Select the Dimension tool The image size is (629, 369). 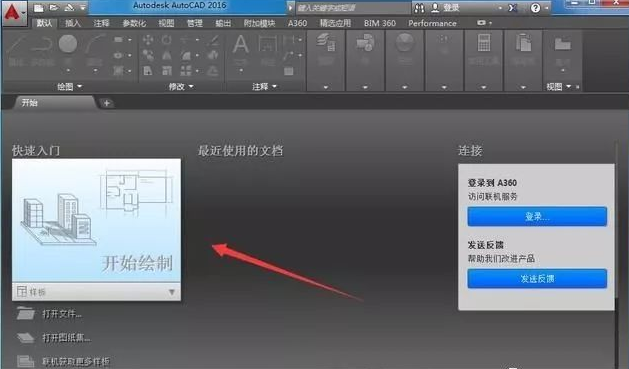[268, 44]
